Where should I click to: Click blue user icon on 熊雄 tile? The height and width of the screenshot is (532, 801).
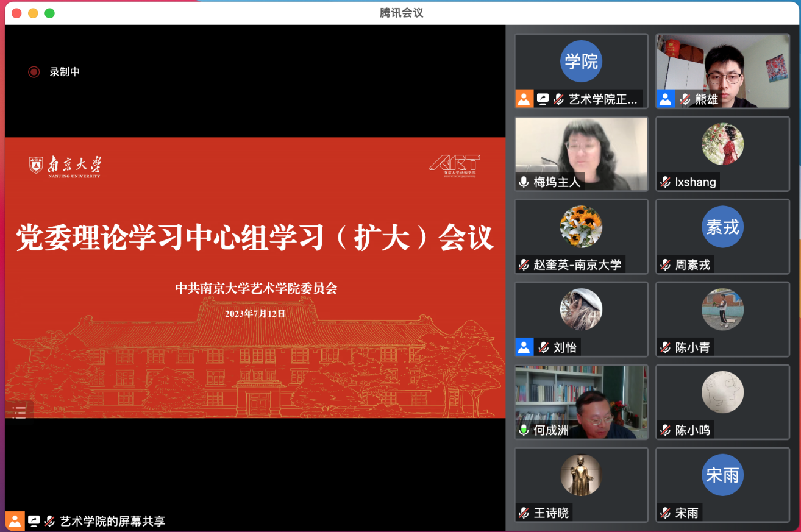coord(666,99)
